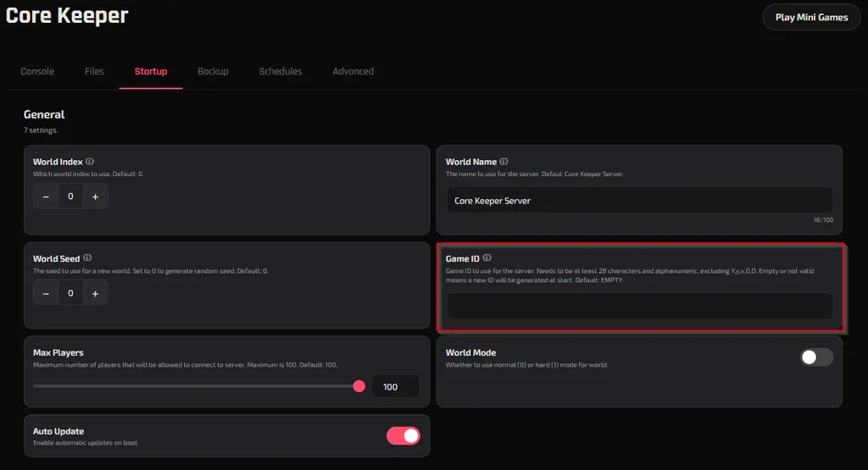Viewport: 868px width, 470px height.
Task: Click the Max Players label
Action: (x=58, y=353)
